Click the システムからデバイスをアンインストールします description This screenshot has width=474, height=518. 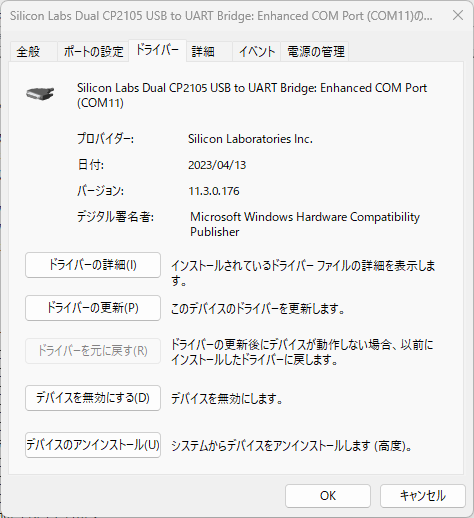[292, 446]
